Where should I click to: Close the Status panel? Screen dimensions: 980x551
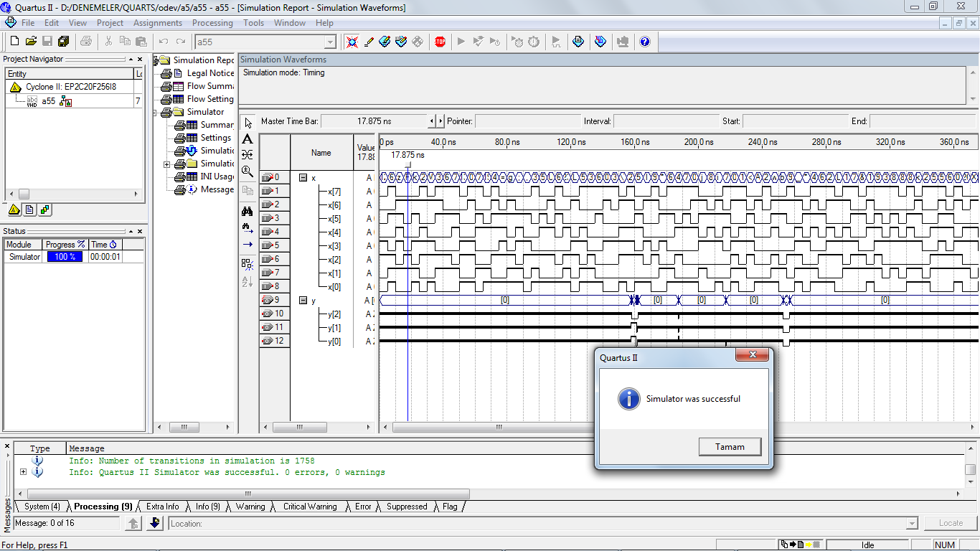140,231
